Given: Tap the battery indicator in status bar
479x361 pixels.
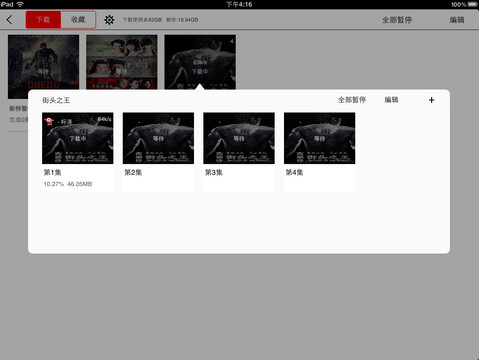Looking at the screenshot, I should click(473, 4).
